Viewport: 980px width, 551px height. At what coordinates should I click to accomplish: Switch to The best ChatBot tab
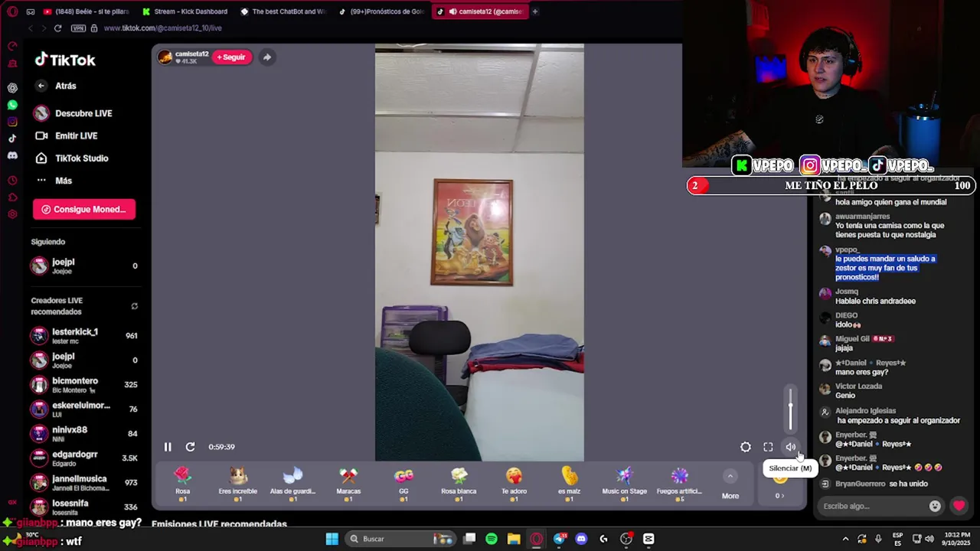coord(283,11)
